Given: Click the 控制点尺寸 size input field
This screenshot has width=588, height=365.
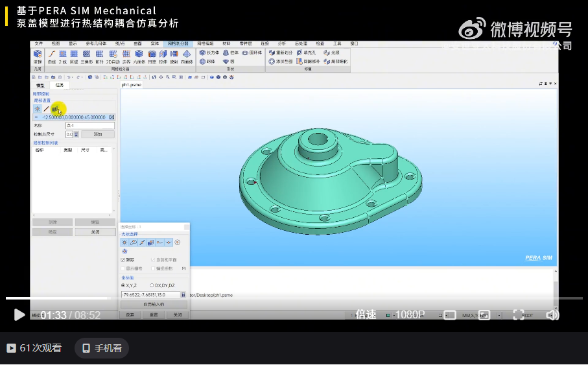Looking at the screenshot, I should point(69,134).
